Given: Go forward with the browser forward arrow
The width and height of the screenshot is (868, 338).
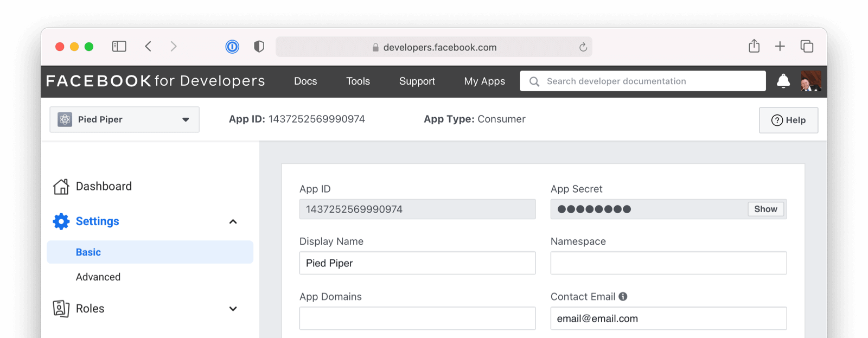Looking at the screenshot, I should (x=174, y=47).
